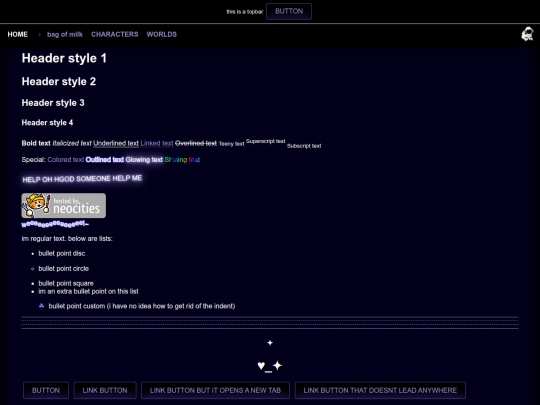The width and height of the screenshot is (540, 405).
Task: Click the Colored text sample
Action: [x=66, y=159]
